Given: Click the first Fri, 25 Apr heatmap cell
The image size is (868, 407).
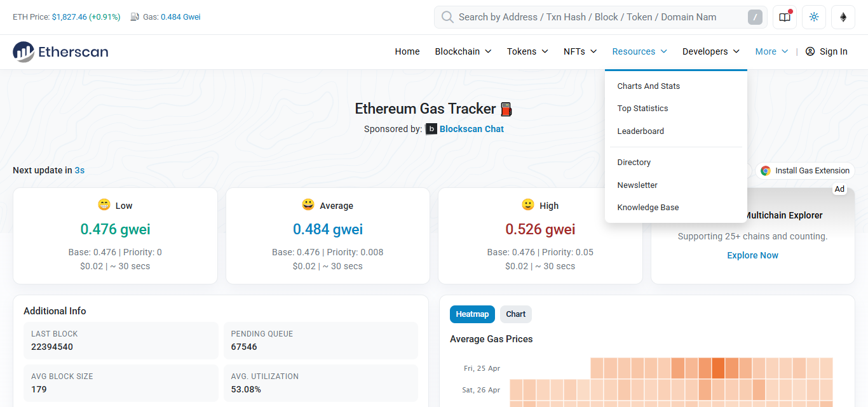Looking at the screenshot, I should pyautogui.click(x=597, y=368).
